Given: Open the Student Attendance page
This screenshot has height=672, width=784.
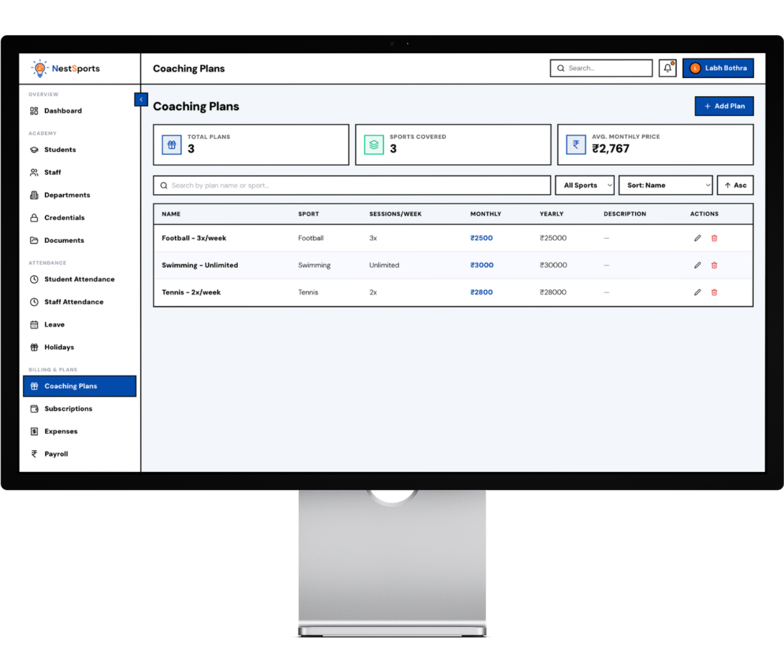Looking at the screenshot, I should 80,279.
